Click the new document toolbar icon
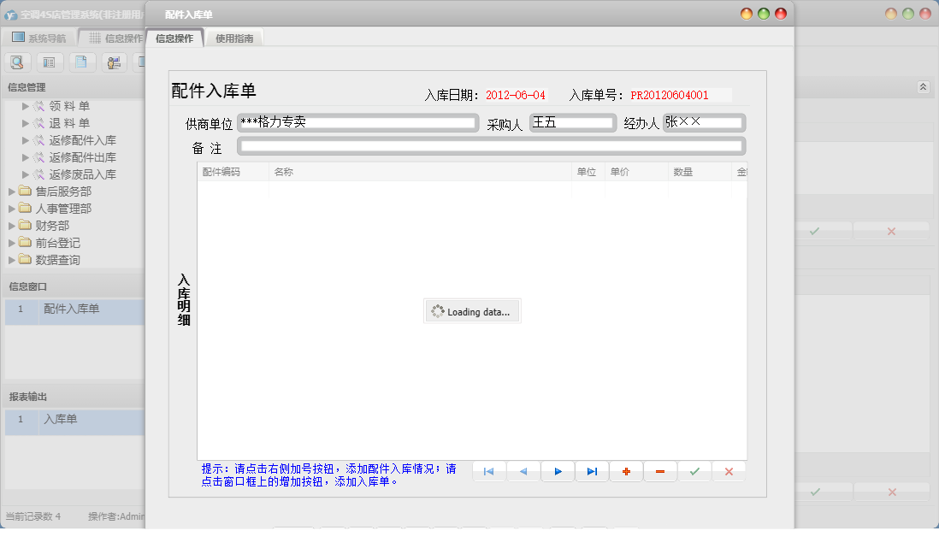Viewport: 939px width, 560px height. tap(80, 62)
